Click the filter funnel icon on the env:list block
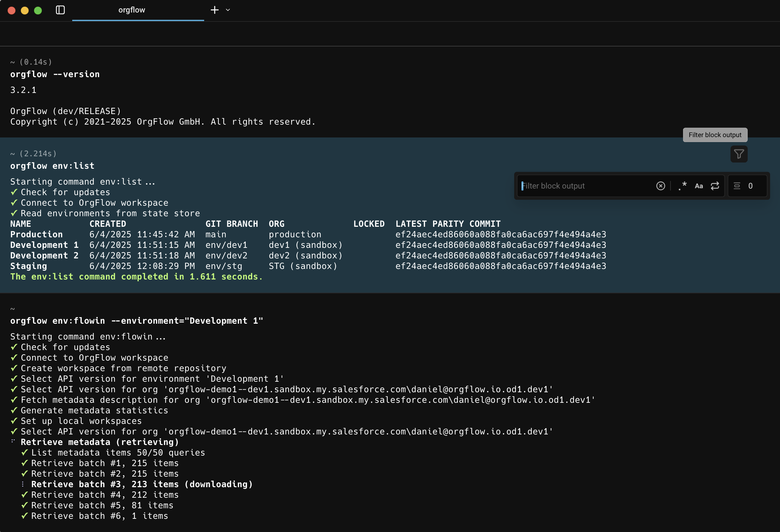 [738, 154]
